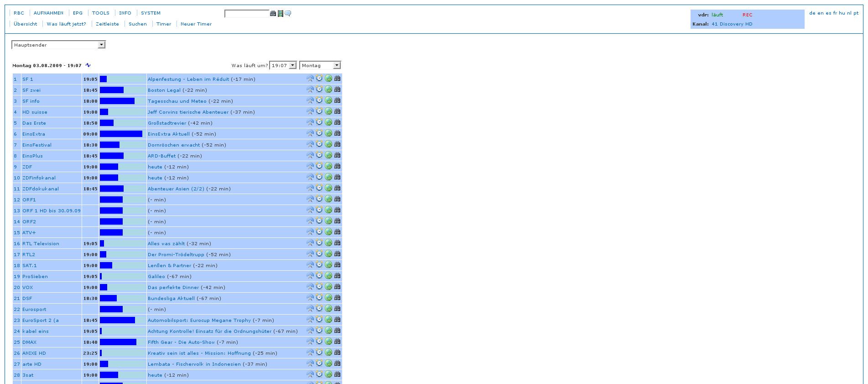Screen dimensions: 868x384
Task: Click the antenna icon in the SF 1 row
Action: 310,79
